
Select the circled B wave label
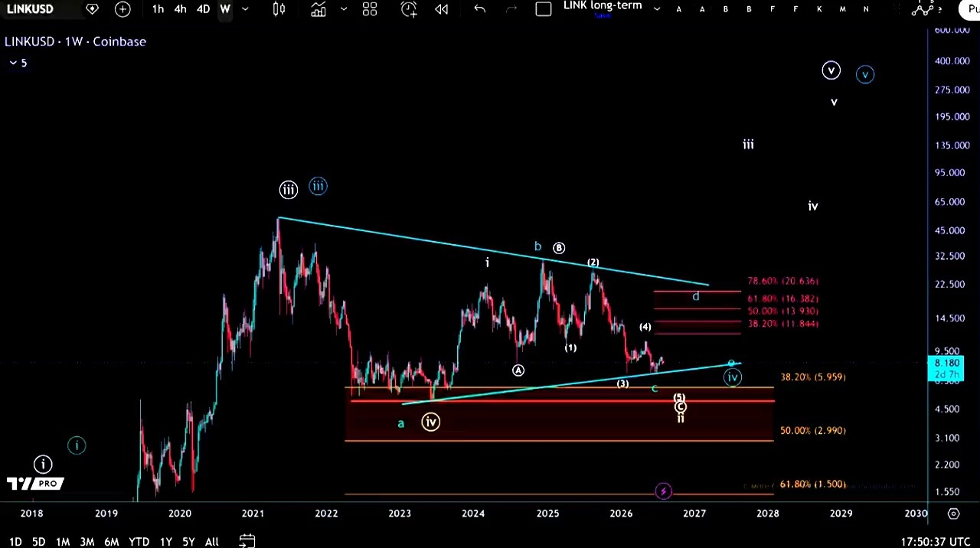559,248
